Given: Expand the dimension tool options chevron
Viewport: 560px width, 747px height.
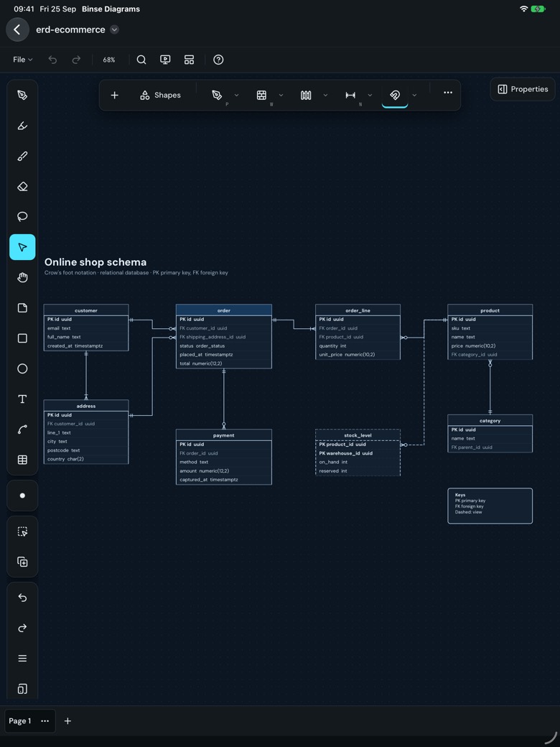Looking at the screenshot, I should pyautogui.click(x=370, y=96).
